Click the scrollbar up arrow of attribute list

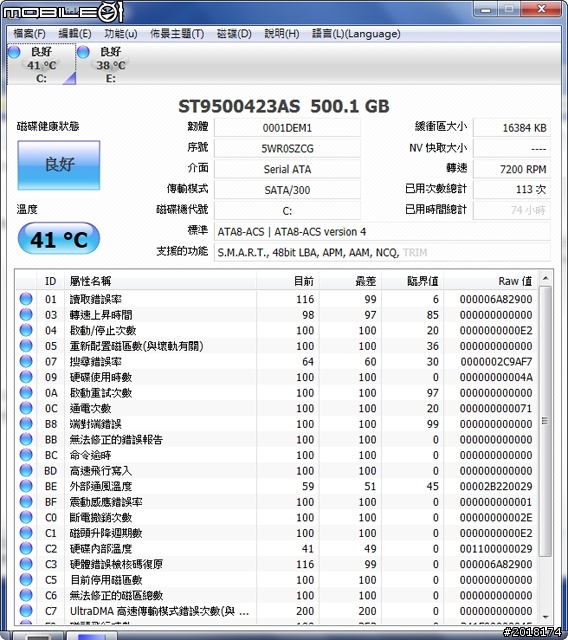pyautogui.click(x=545, y=278)
